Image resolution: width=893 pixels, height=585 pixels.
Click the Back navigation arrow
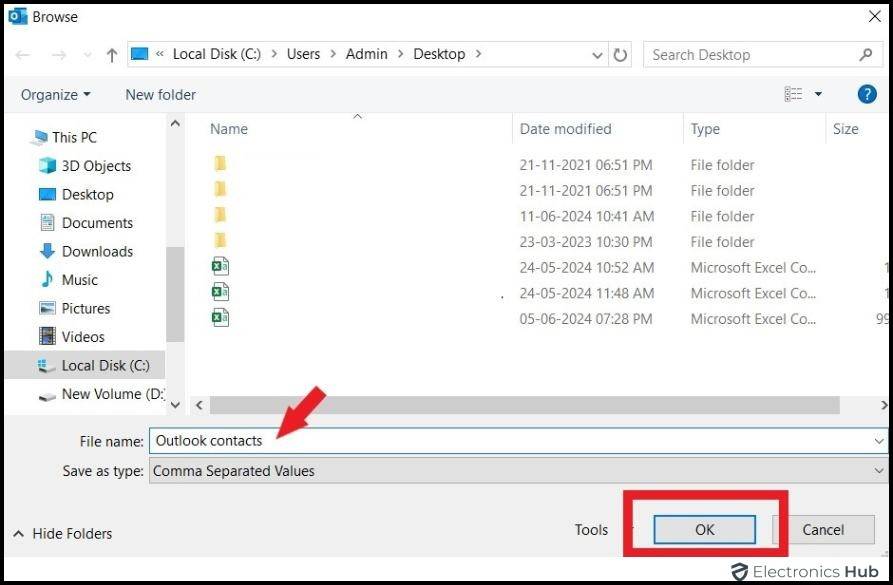(x=23, y=55)
